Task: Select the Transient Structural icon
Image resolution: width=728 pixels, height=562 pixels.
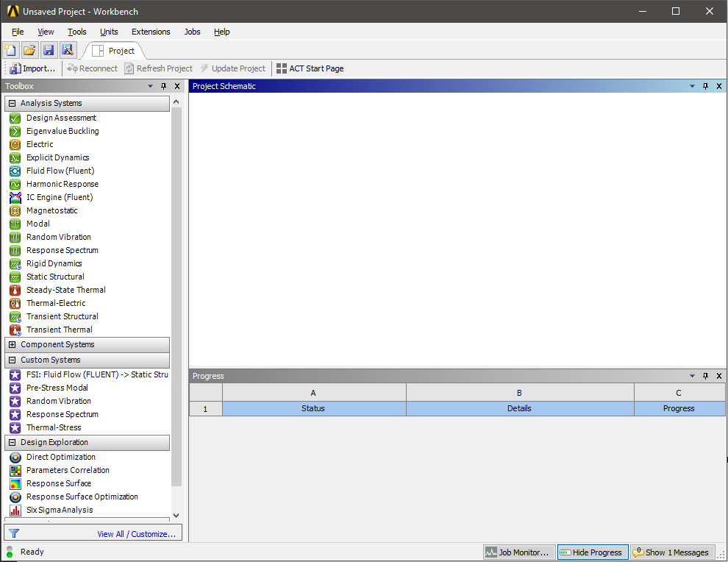Action: (15, 317)
